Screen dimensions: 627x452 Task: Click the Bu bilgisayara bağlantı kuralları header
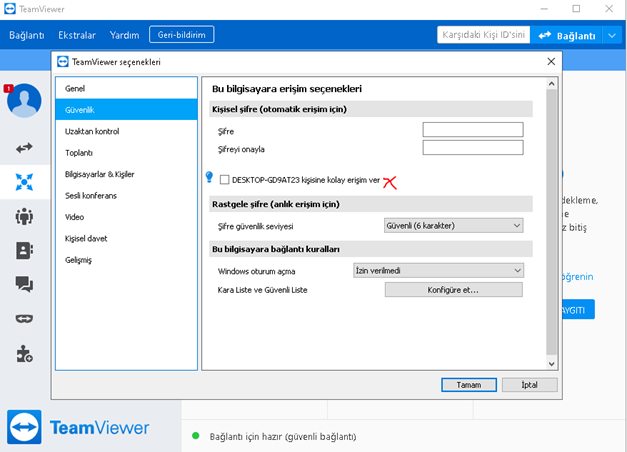[x=276, y=249]
